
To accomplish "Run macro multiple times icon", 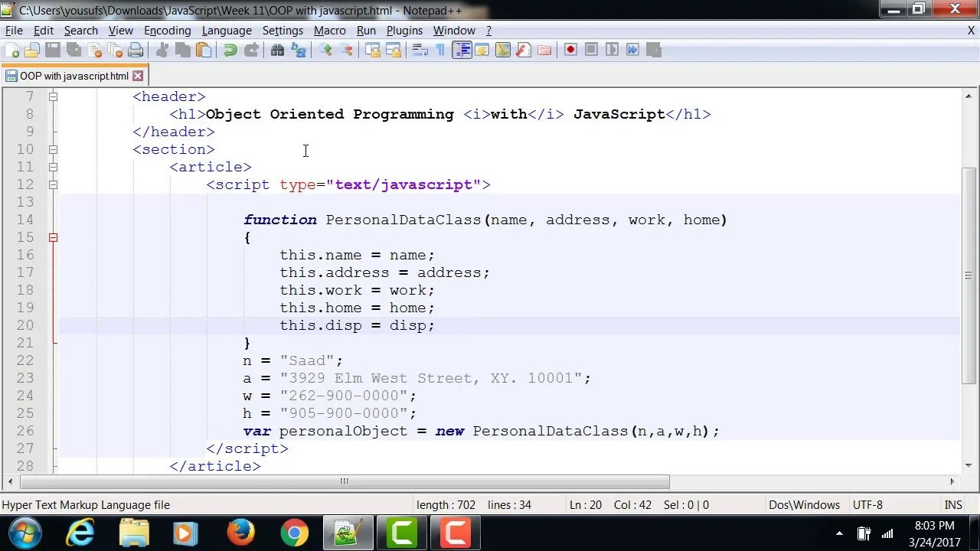I will click(x=632, y=51).
